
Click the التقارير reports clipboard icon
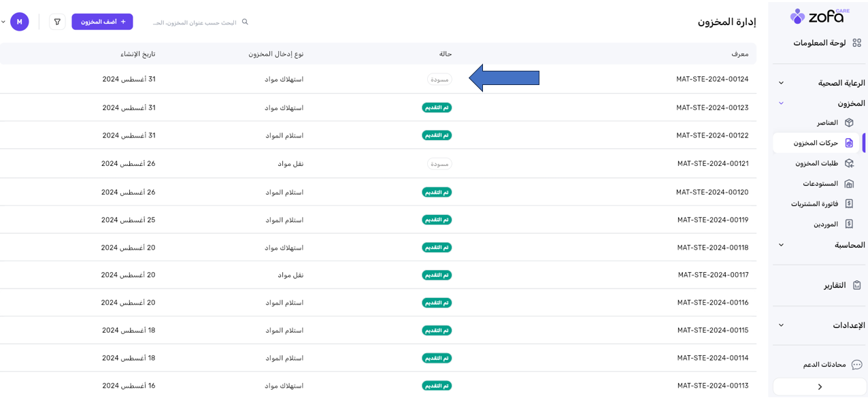point(856,285)
